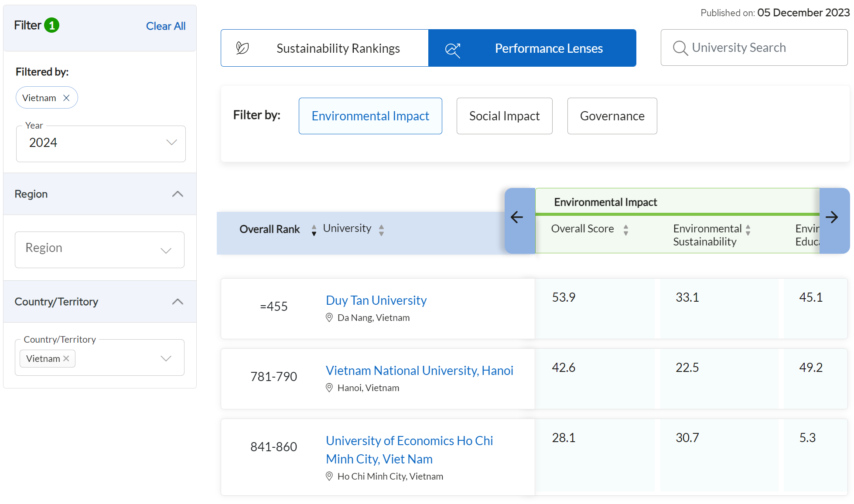
Task: Click the filter count badge 1
Action: (52, 25)
